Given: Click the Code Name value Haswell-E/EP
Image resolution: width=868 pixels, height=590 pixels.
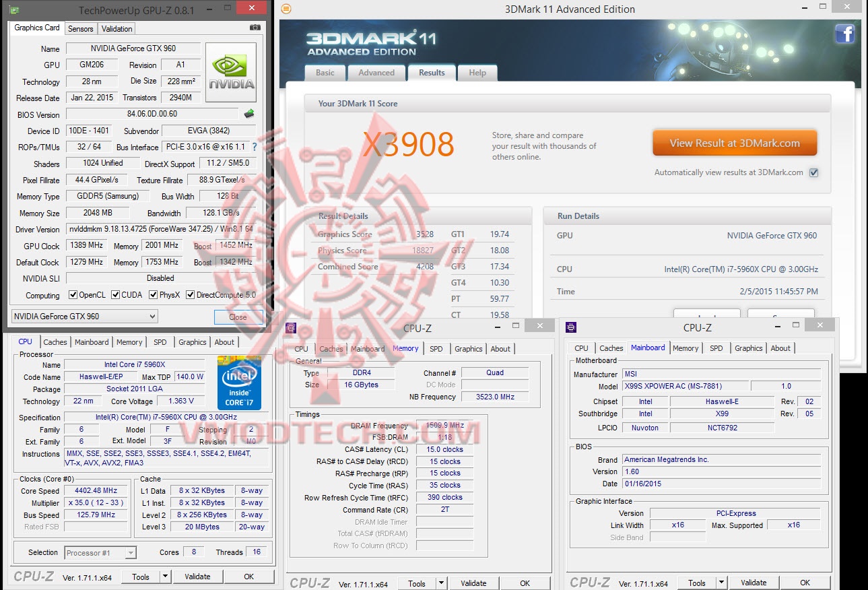Looking at the screenshot, I should 102,377.
